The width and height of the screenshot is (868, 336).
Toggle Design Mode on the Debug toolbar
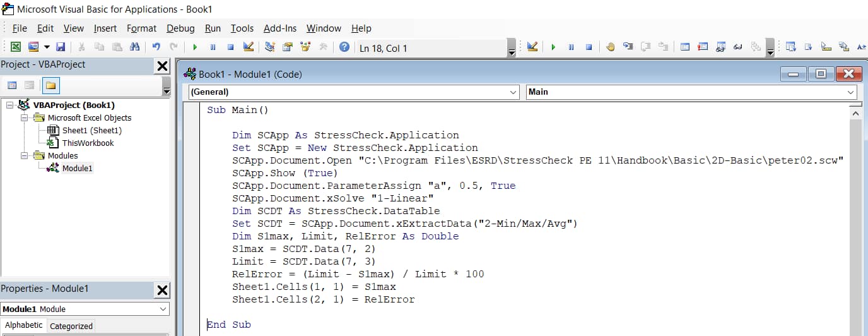click(532, 47)
